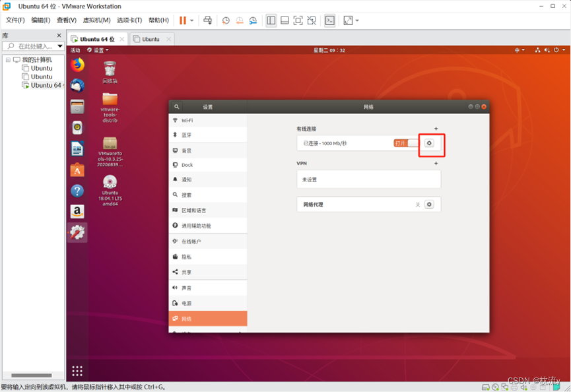Open the Ubuntu system status menu
Viewport: 571px width, 392px height.
point(550,50)
